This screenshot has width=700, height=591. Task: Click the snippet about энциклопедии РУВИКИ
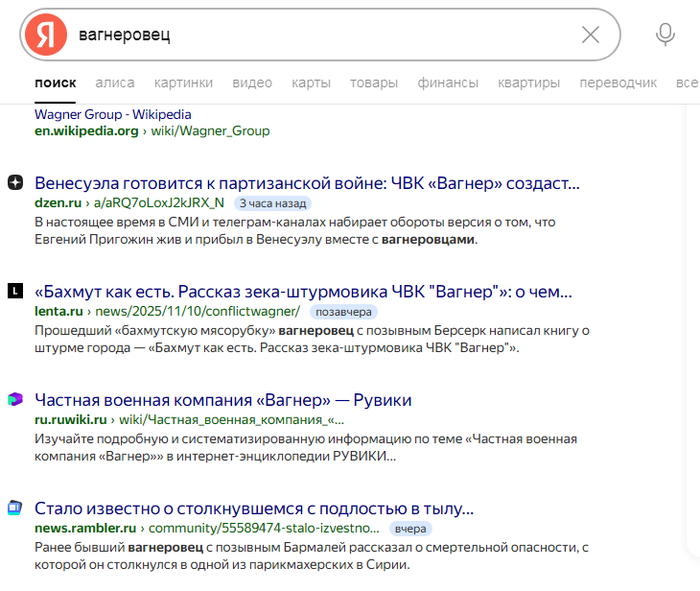(306, 448)
